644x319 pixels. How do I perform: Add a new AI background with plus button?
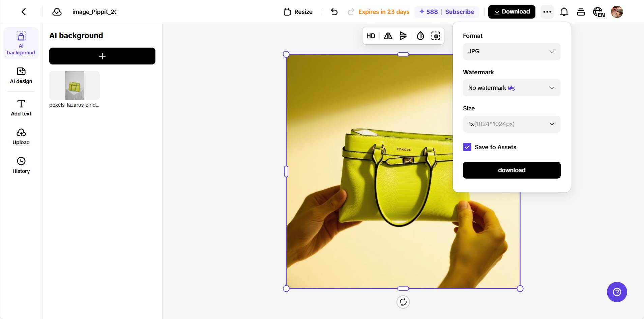[x=102, y=56]
